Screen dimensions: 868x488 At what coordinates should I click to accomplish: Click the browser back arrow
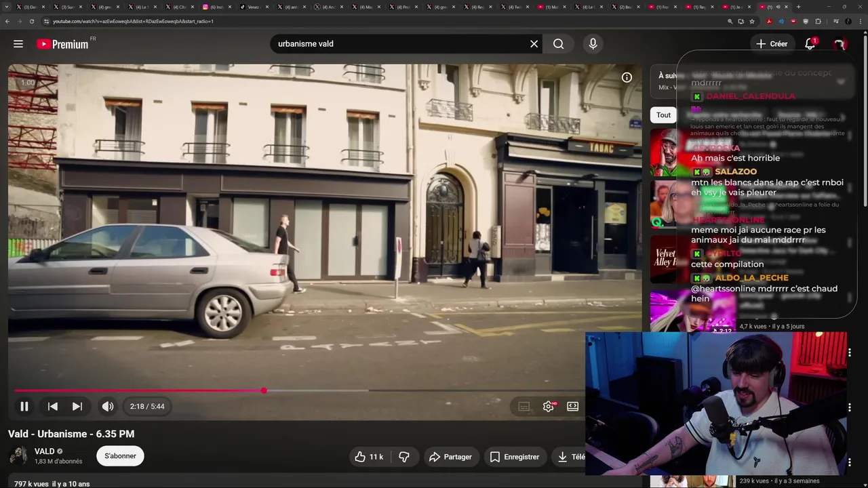pos(7,21)
